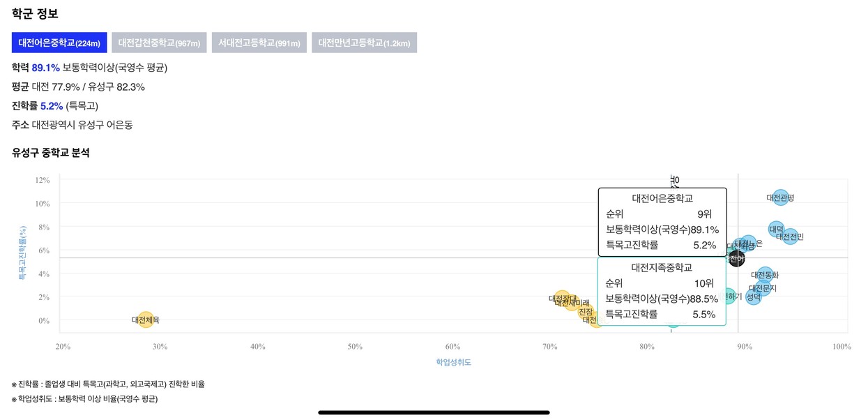Click the 5.2% 진학률 value text
The image size is (868, 420).
pyautogui.click(x=52, y=106)
